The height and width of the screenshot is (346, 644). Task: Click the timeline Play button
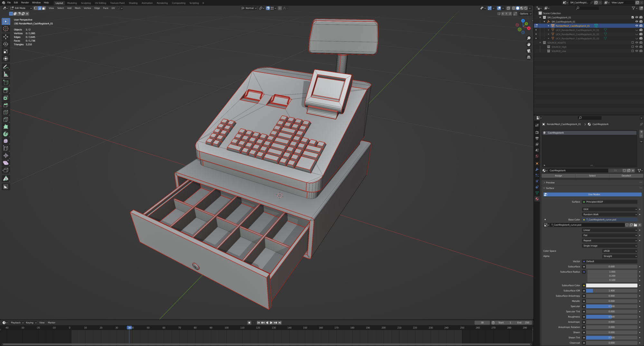point(271,322)
